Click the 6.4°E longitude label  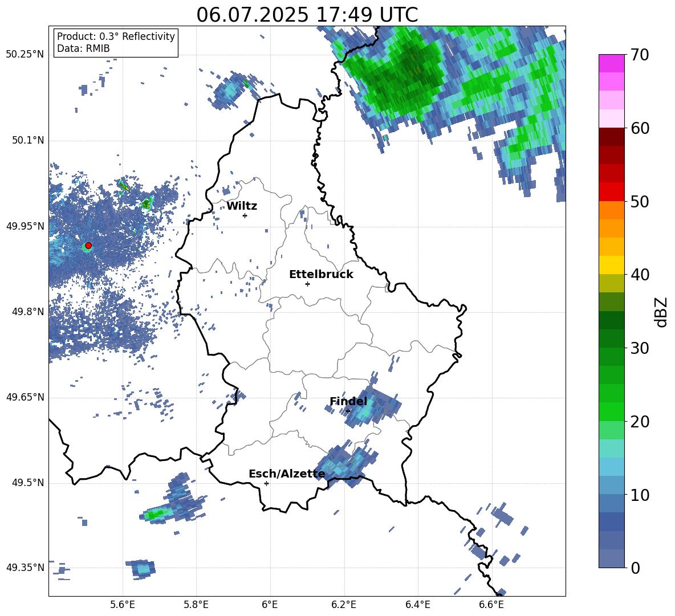(x=417, y=605)
